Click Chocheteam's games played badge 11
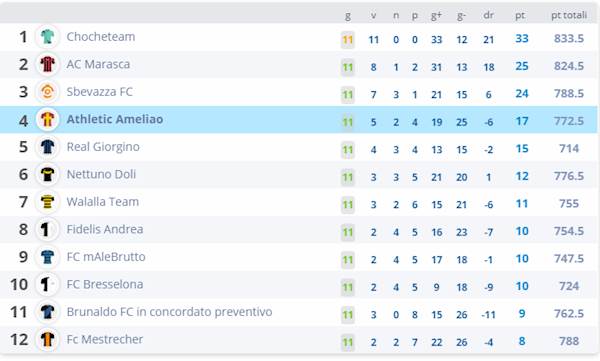This screenshot has height=361, width=600. 347,40
